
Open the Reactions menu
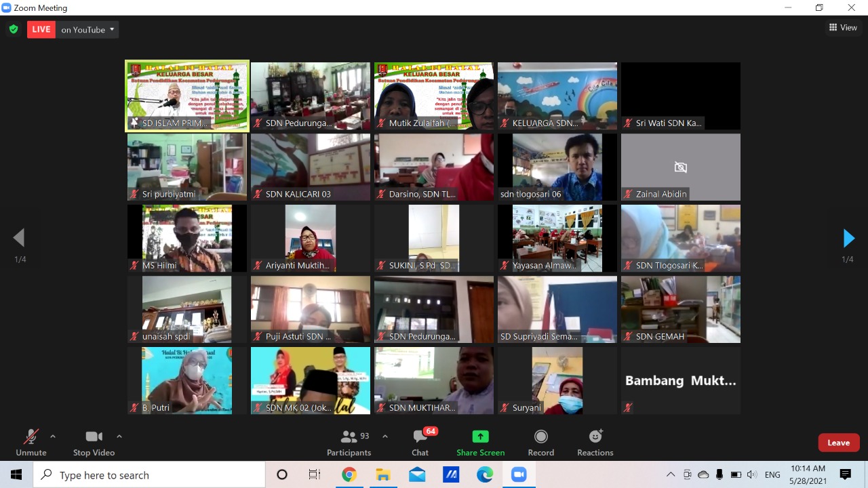595,443
